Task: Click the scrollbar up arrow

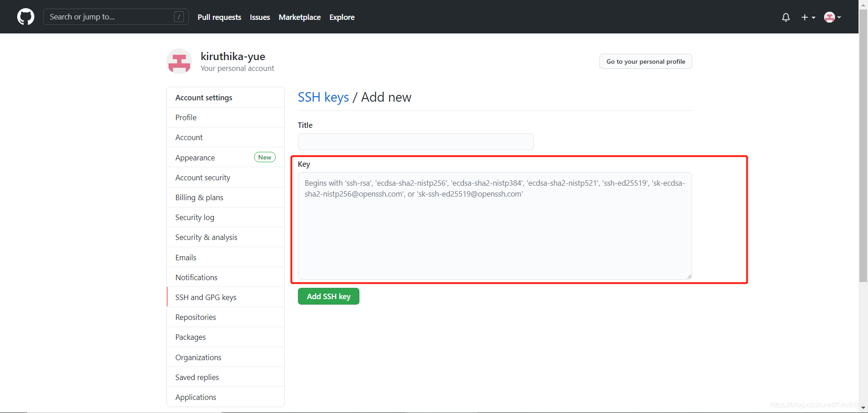Action: (863, 4)
